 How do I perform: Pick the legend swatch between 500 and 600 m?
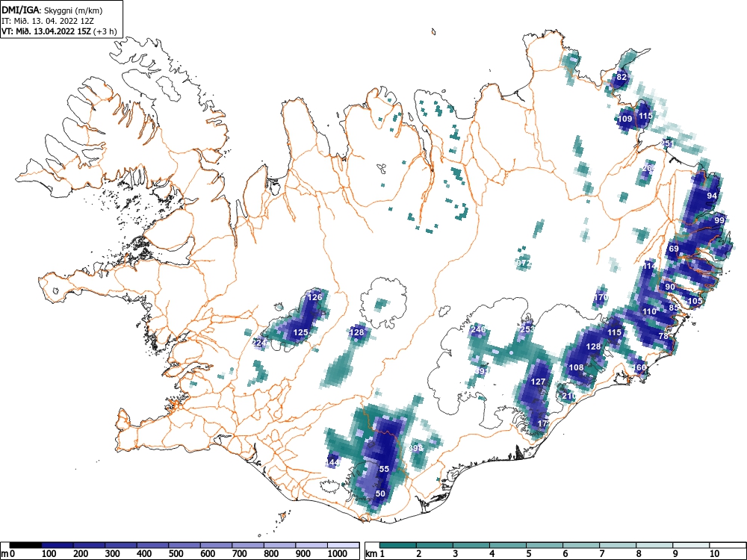(x=185, y=545)
